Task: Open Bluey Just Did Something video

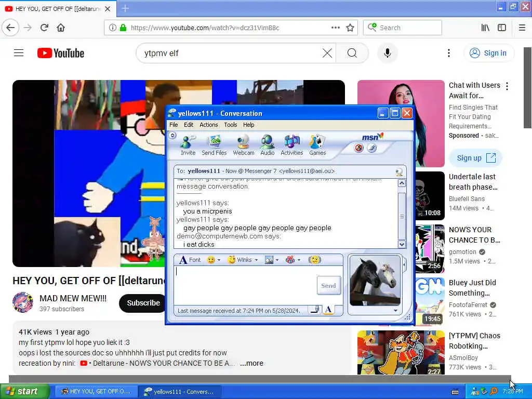Action: coord(472,288)
